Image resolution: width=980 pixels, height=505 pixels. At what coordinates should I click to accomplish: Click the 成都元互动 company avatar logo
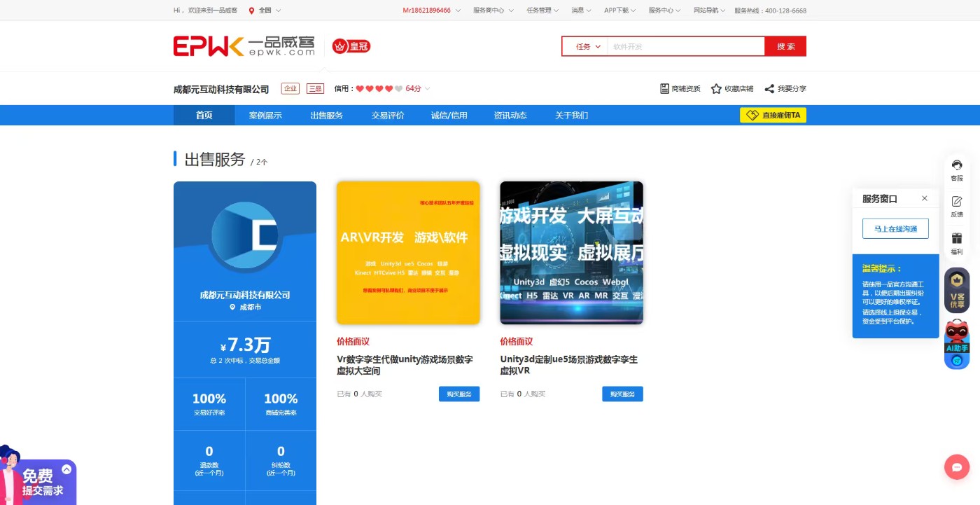pyautogui.click(x=245, y=235)
